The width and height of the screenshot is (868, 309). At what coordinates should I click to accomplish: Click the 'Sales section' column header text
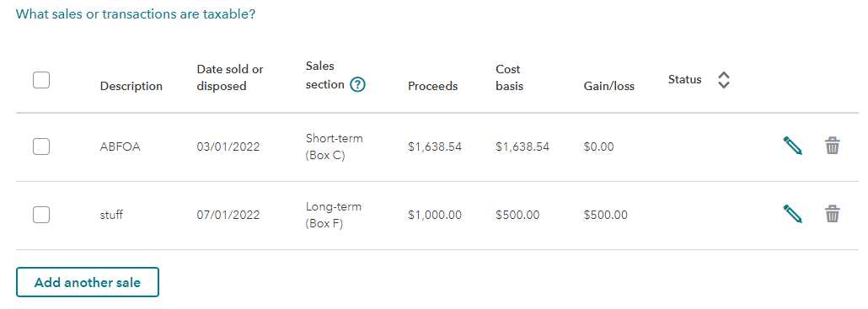pyautogui.click(x=326, y=75)
